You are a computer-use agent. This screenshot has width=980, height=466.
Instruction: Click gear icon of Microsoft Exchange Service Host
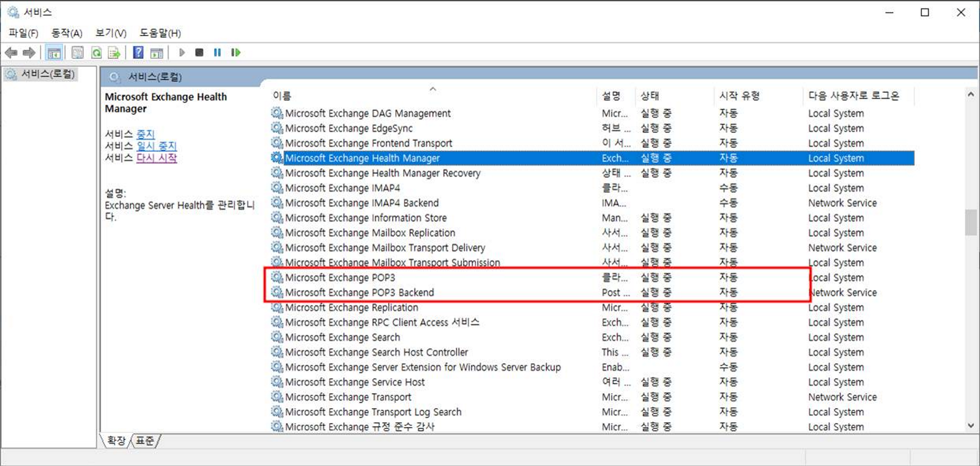tap(277, 382)
